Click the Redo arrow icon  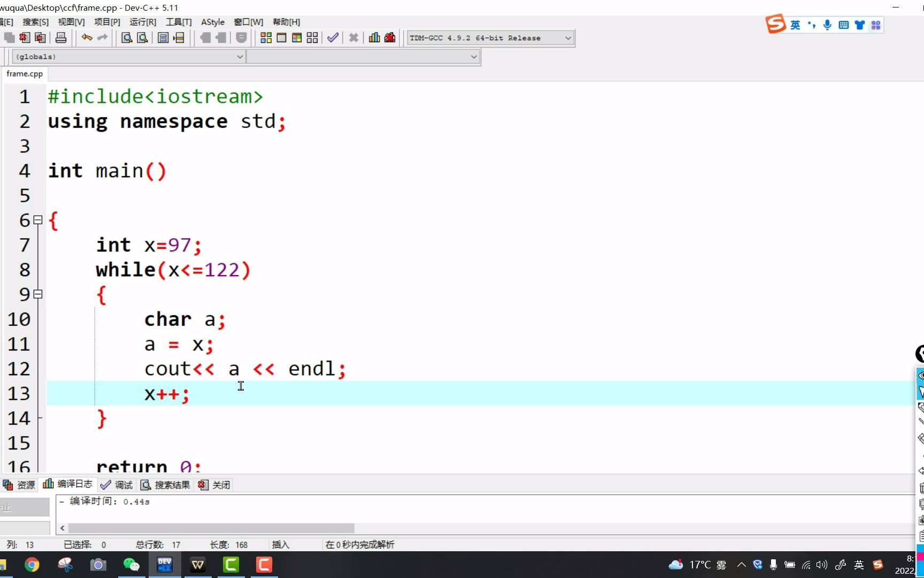point(102,37)
